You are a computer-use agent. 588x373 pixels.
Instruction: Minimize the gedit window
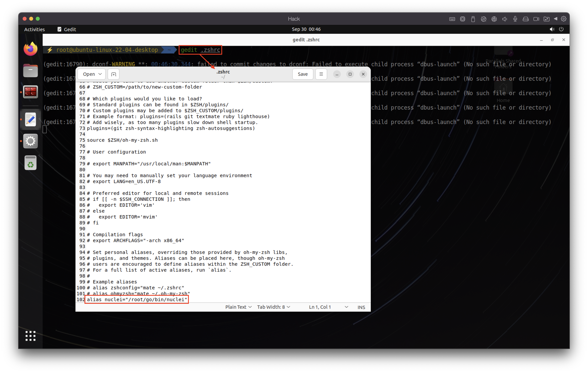(337, 74)
